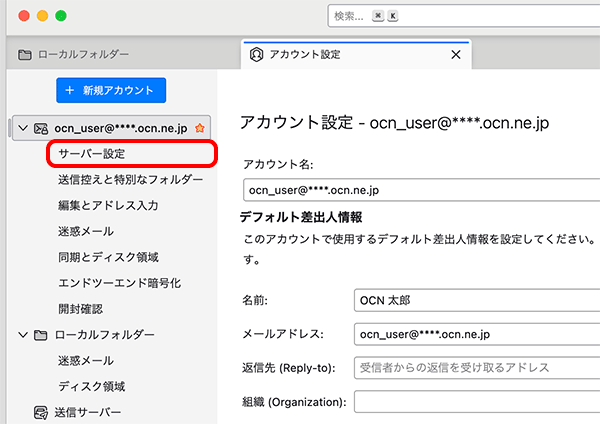Open 送信控えと特別なフォルダー settings

pyautogui.click(x=130, y=180)
